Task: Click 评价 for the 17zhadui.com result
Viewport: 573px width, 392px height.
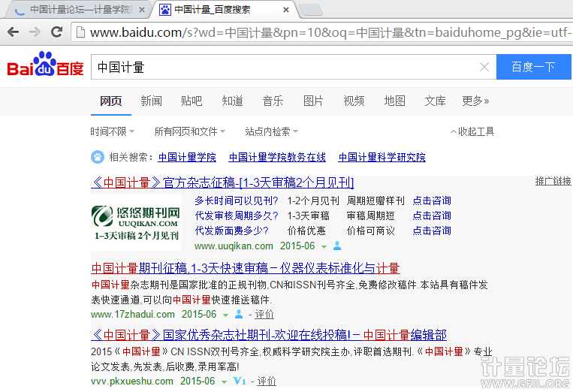Action: (x=264, y=314)
